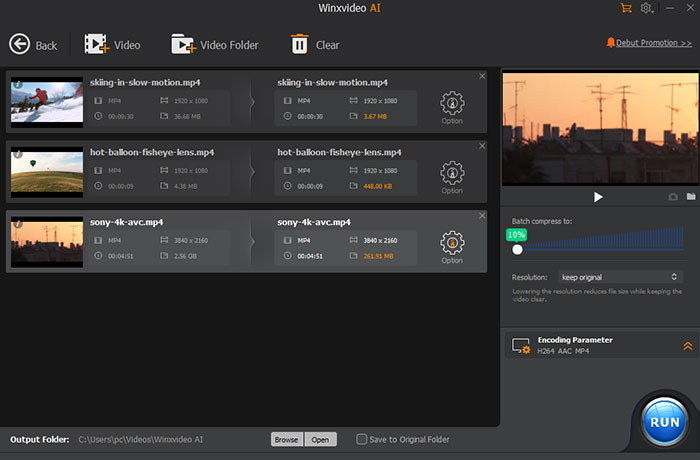
Task: Remove sony-4k-avc.mp4 from the list
Action: pyautogui.click(x=482, y=216)
